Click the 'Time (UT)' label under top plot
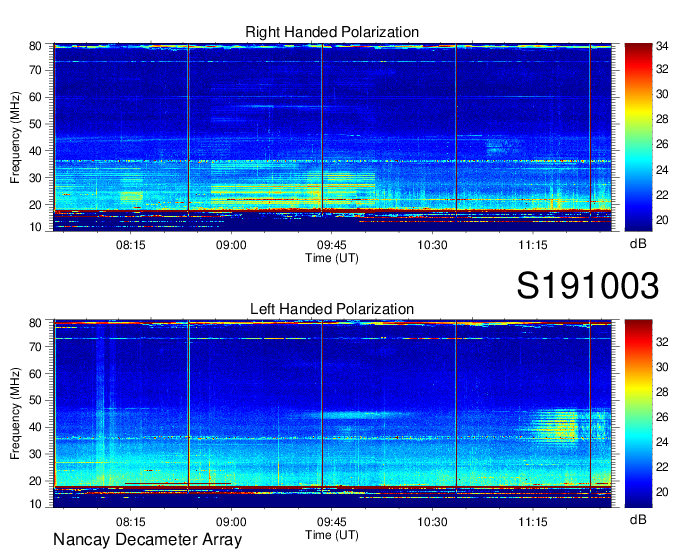 pyautogui.click(x=332, y=258)
